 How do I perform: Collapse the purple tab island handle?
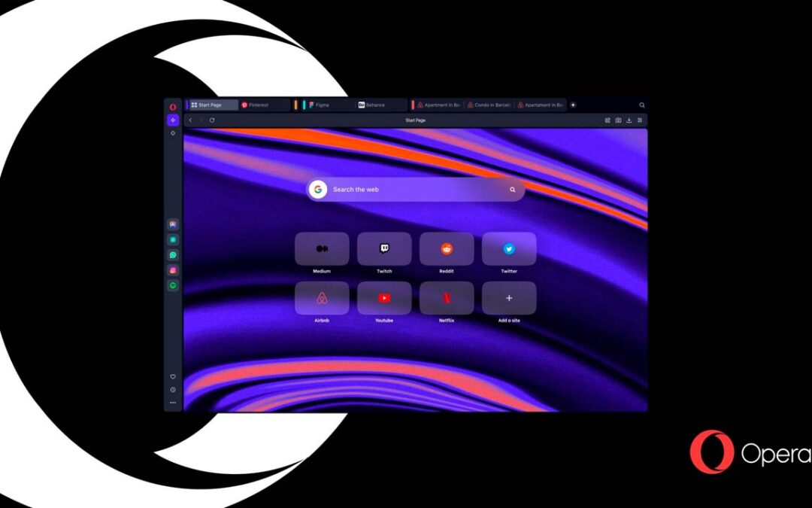(x=187, y=105)
